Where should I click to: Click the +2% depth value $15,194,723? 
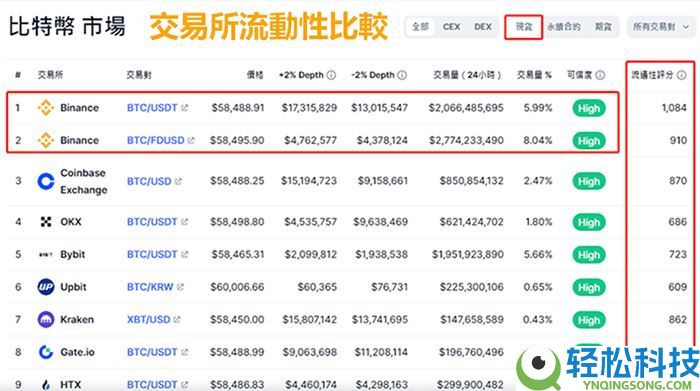pyautogui.click(x=309, y=181)
